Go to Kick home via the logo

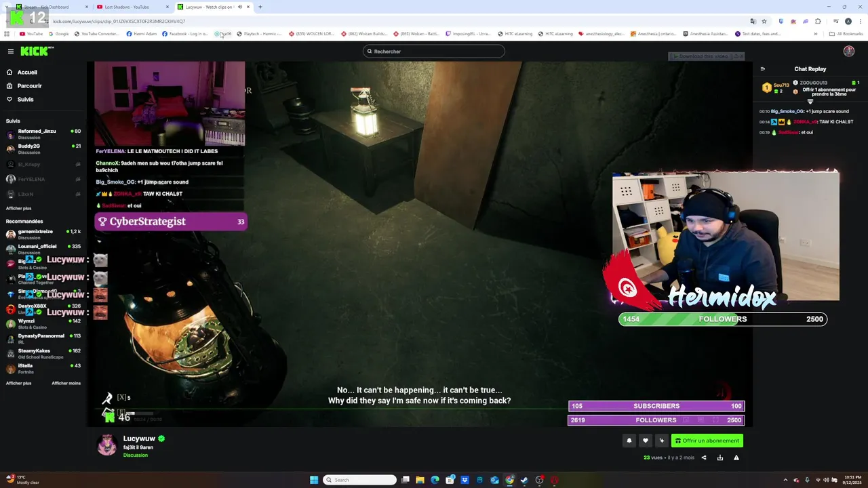37,51
